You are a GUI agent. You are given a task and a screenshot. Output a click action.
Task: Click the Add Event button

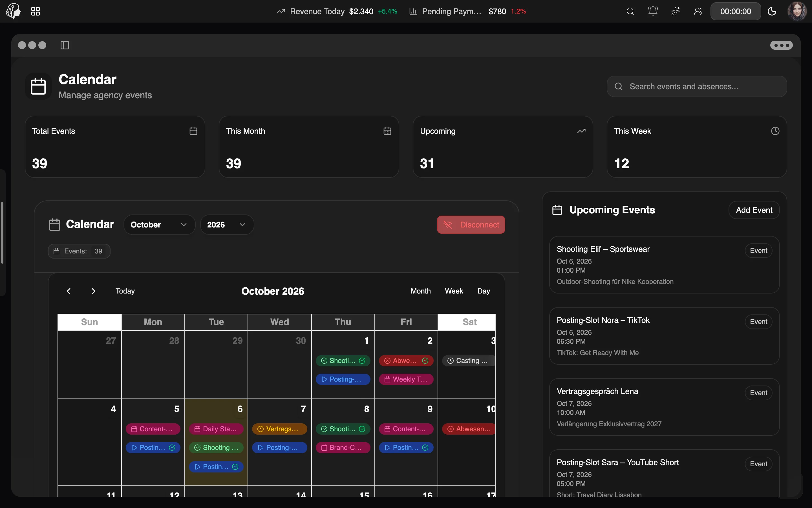coord(754,210)
